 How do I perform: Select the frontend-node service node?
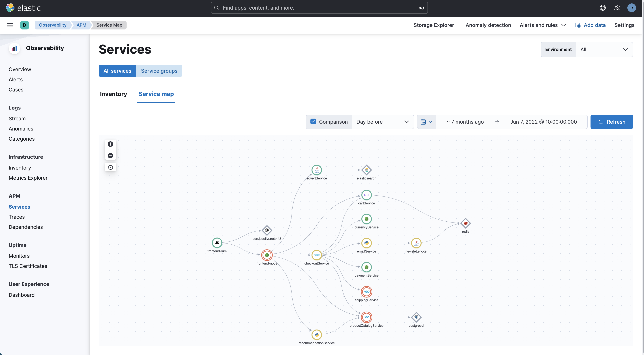tap(267, 255)
